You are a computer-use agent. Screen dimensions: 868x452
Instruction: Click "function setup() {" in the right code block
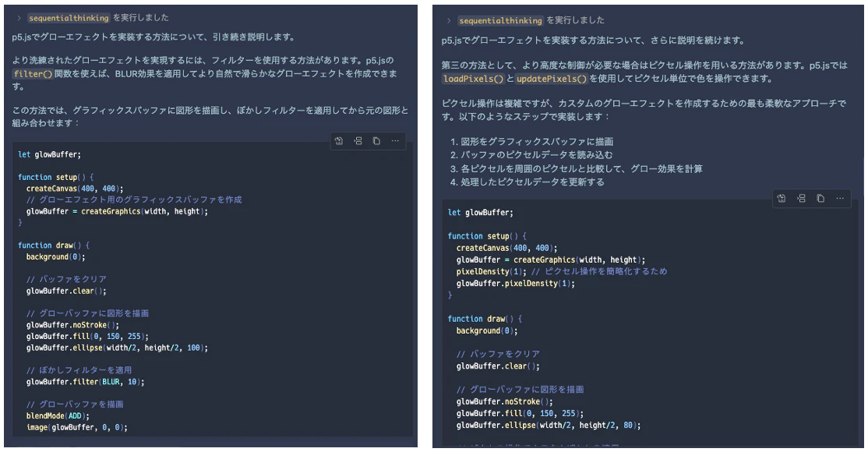point(487,236)
